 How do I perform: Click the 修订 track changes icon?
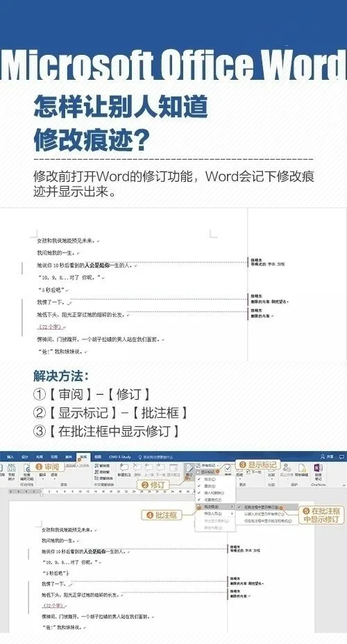(x=189, y=471)
